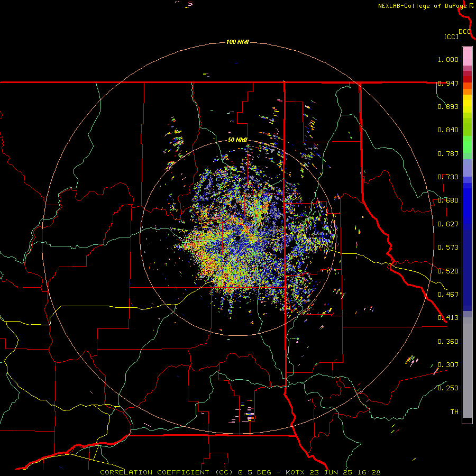Click the periwinkle segment of the color bar
This screenshot has width=476, height=476.
pos(467,168)
